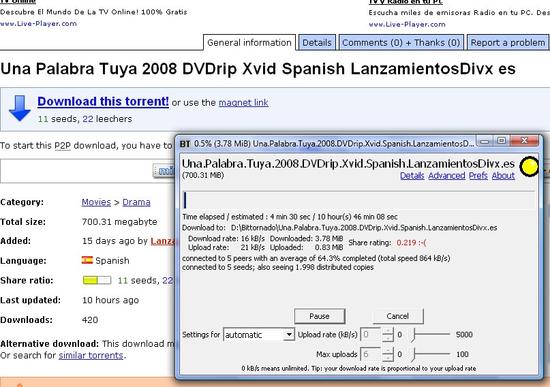Click the www.Live-Player.com link at left
Viewport: 550px width, 387px height.
point(39,24)
